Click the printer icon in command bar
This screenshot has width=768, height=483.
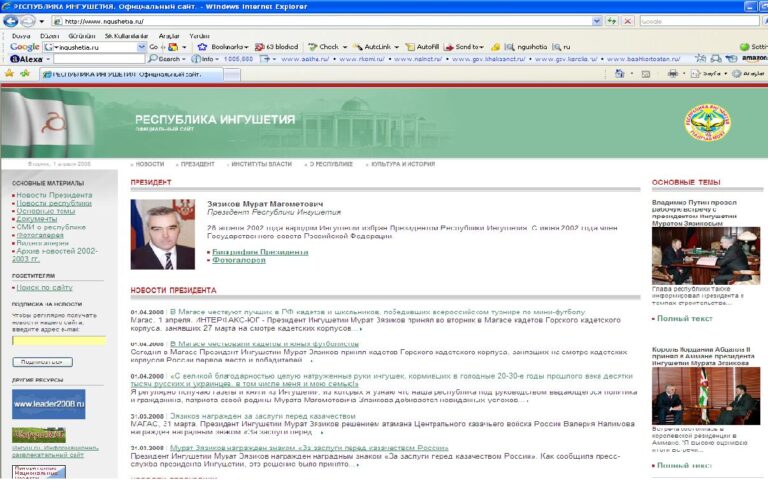pyautogui.click(x=672, y=73)
